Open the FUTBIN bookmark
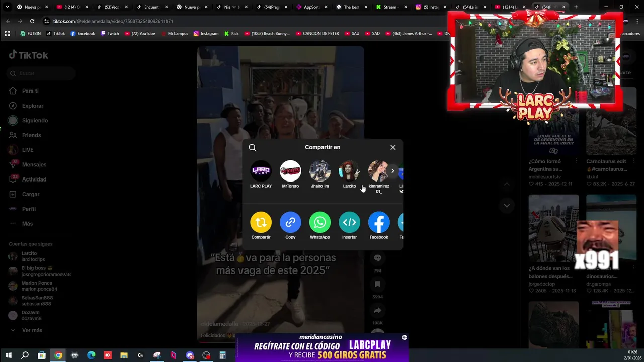 pos(30,34)
